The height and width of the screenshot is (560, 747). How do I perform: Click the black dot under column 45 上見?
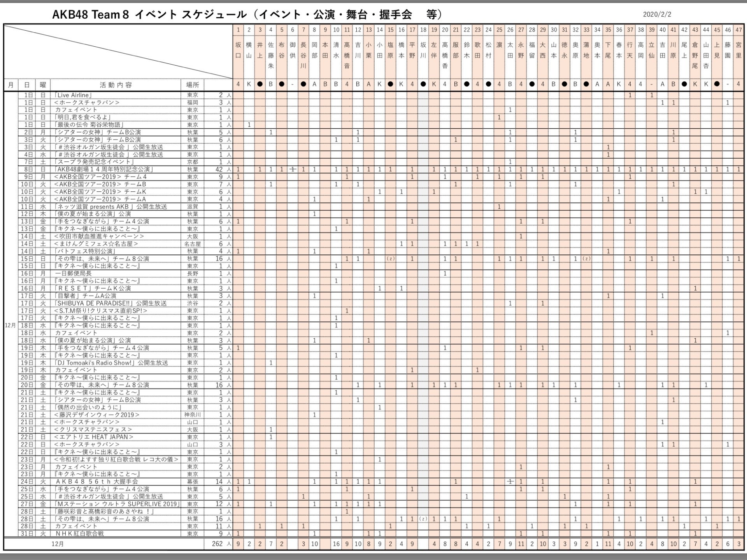(717, 84)
